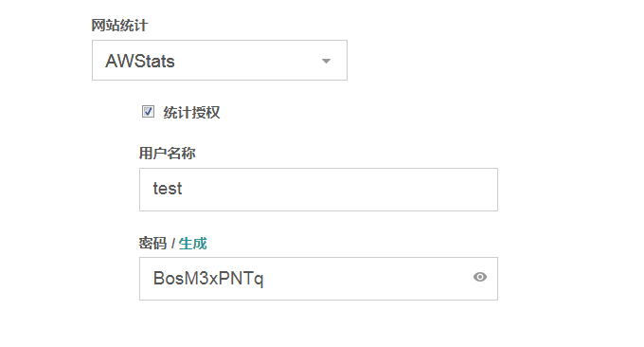644x347 pixels.
Task: Uncheck statistics authorization box
Action: [149, 112]
